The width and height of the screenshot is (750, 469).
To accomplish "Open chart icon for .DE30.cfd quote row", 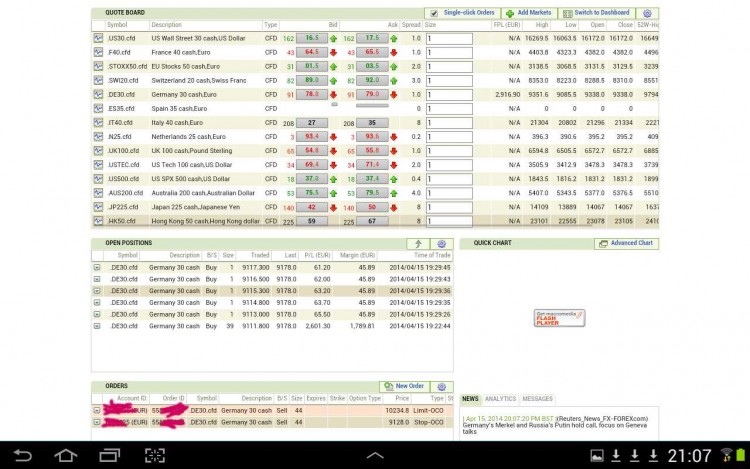I will click(98, 94).
